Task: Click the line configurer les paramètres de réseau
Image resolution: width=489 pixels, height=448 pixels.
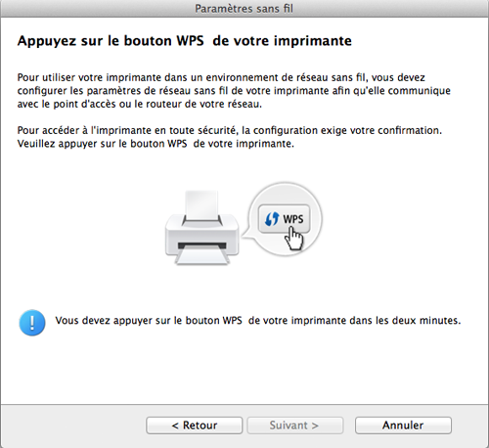Action: [x=234, y=91]
